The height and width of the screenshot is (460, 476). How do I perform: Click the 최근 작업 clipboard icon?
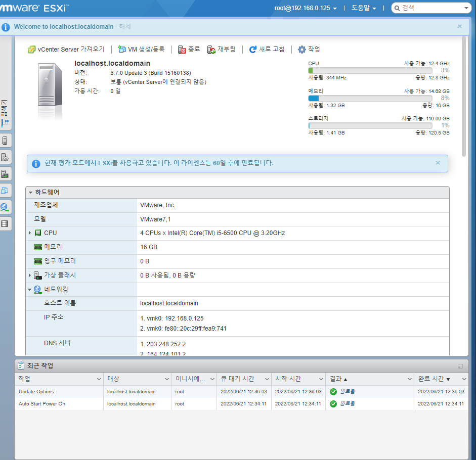pos(21,365)
